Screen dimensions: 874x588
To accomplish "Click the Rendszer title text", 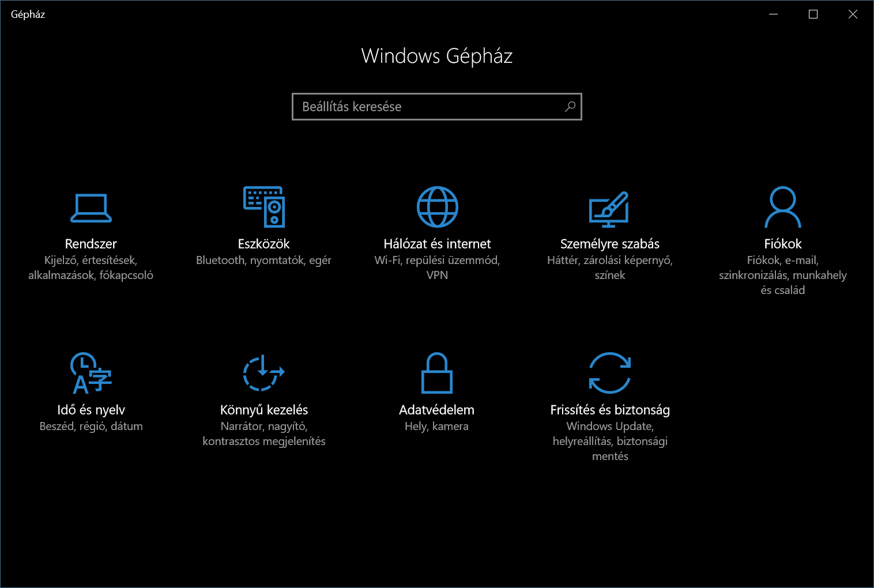I will [x=91, y=244].
